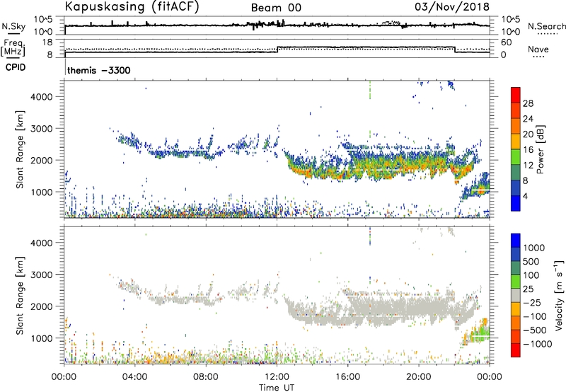Click the 'Beam 00' label
This screenshot has width=566, height=392.
point(276,8)
